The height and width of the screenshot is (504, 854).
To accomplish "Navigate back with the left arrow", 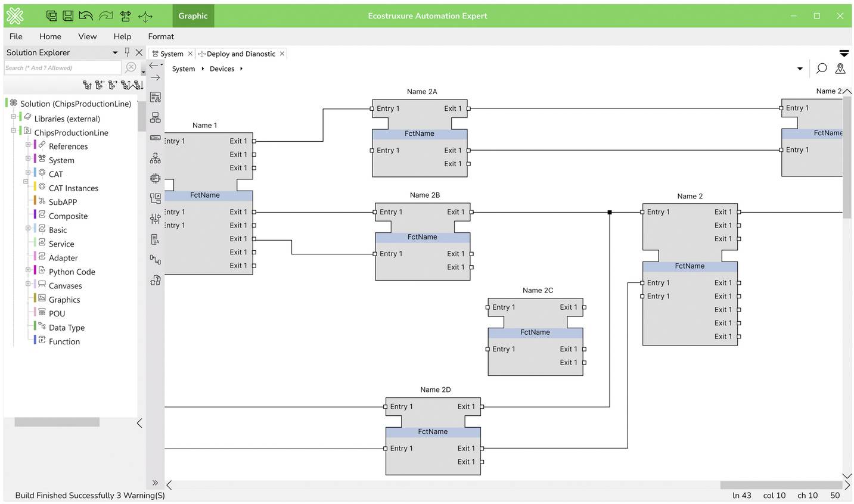I will click(x=154, y=65).
